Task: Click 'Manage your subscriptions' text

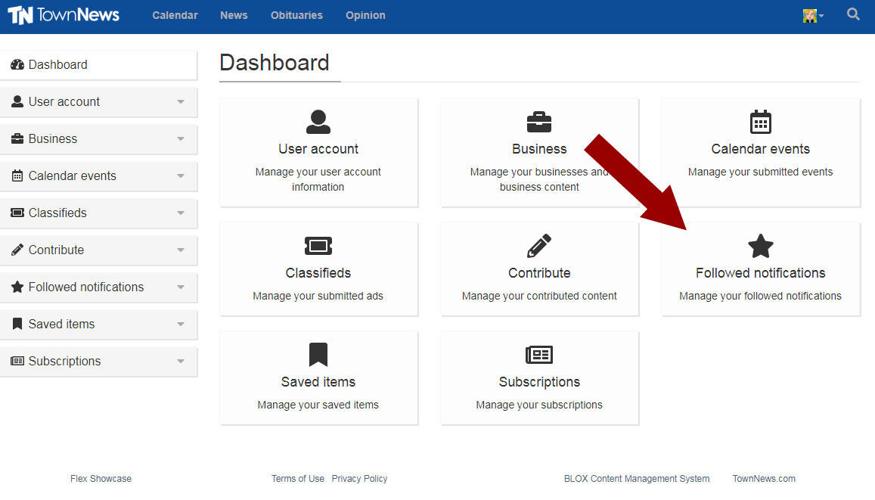Action: tap(539, 405)
